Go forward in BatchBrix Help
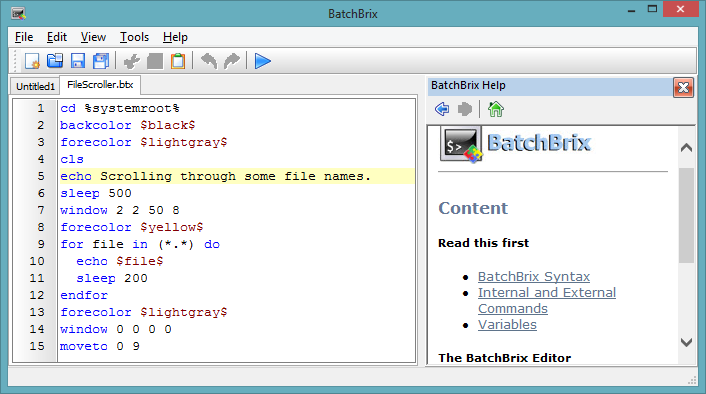Viewport: 706px width, 394px height. 465,109
